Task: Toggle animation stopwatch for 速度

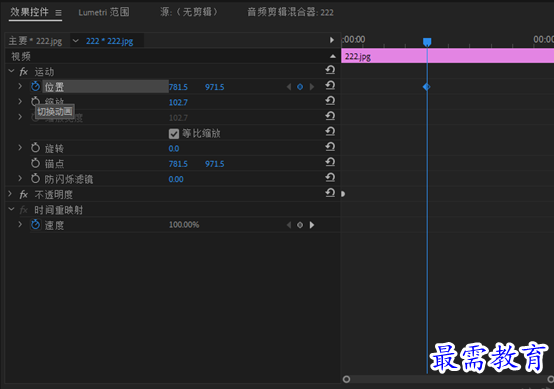Action: [x=35, y=224]
